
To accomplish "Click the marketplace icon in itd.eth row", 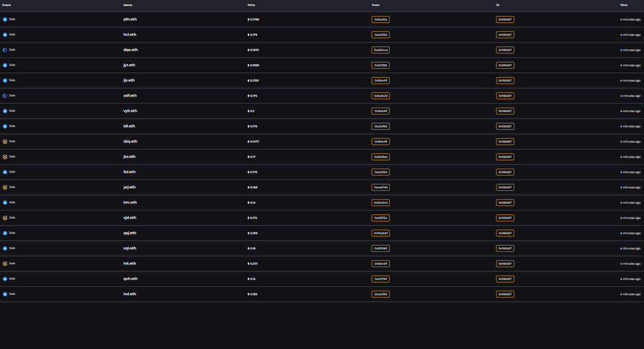I will 5,172.
